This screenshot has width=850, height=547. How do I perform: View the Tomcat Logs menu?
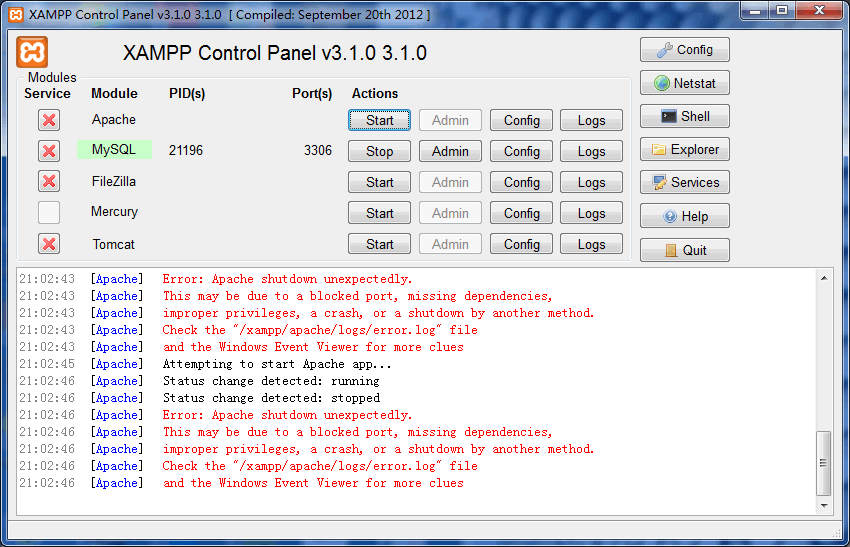pyautogui.click(x=591, y=244)
